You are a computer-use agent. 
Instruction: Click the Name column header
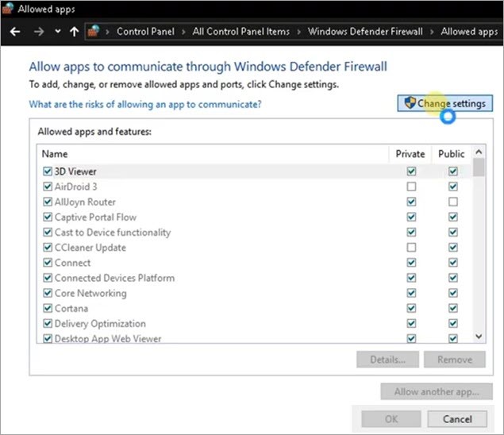[x=213, y=154]
